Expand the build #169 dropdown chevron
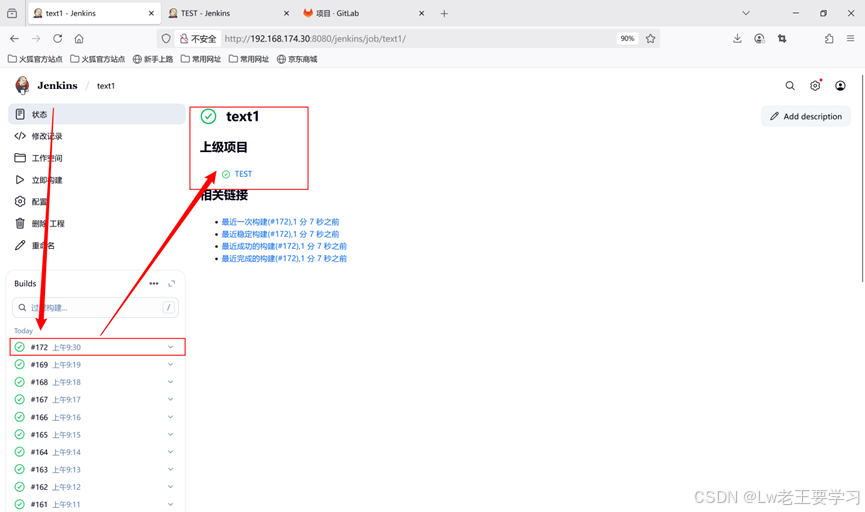This screenshot has width=865, height=512. pos(170,364)
